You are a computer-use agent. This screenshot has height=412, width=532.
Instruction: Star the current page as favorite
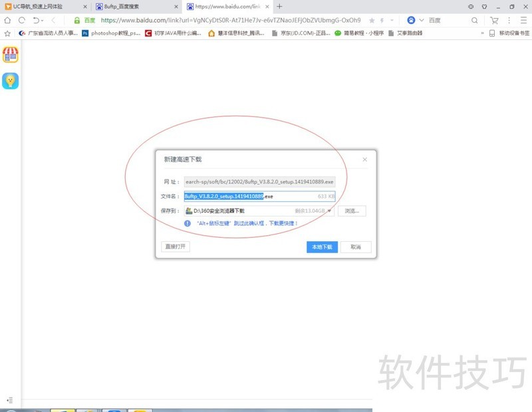[372, 20]
